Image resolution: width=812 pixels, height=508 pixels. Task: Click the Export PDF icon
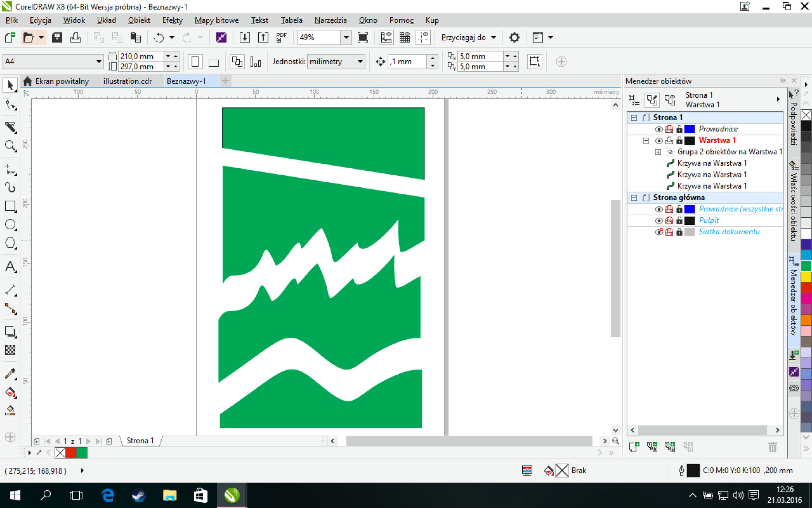pos(281,37)
